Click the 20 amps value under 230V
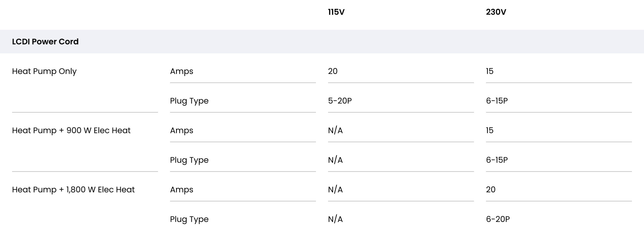The height and width of the screenshot is (231, 644). (x=491, y=190)
